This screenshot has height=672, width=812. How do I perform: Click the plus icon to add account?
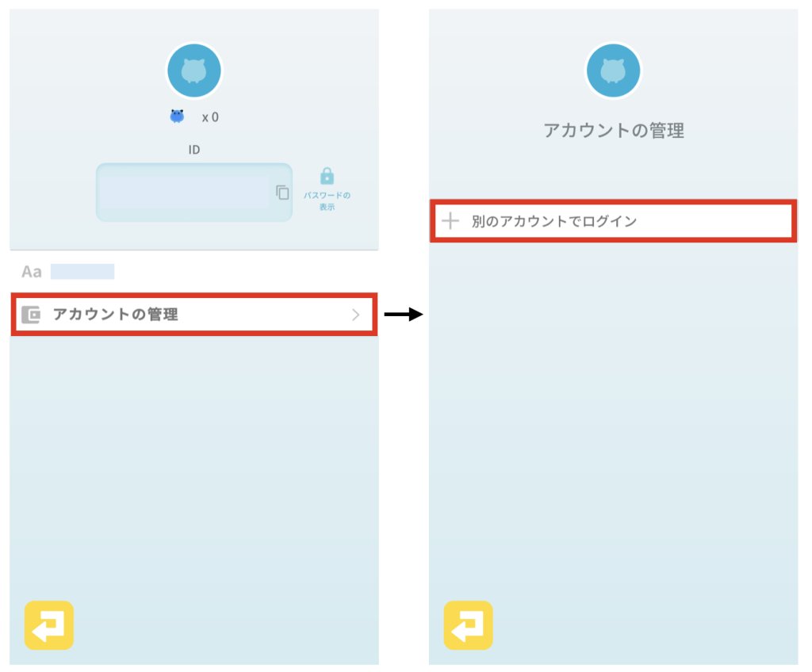click(450, 221)
